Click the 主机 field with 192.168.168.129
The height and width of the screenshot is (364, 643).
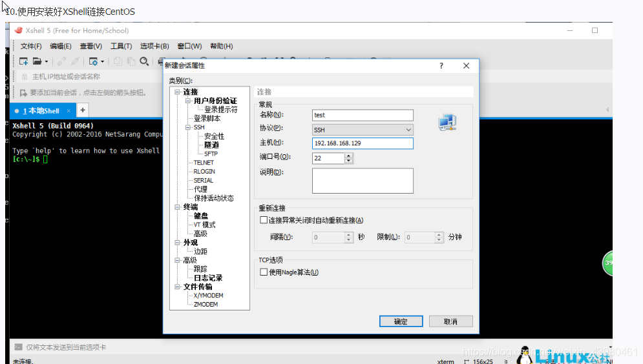tap(363, 143)
